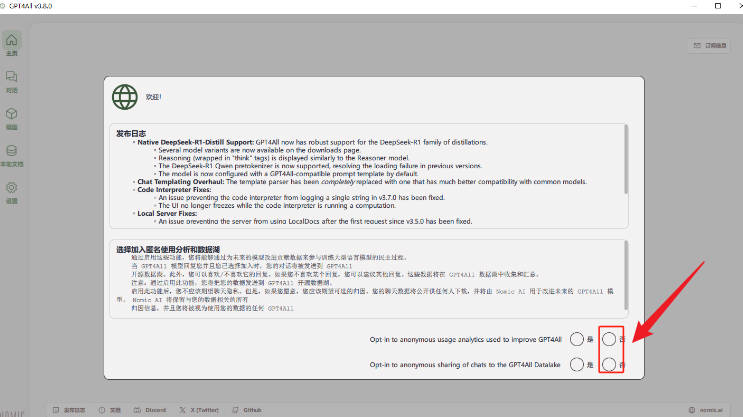Click 'Several model variants are now available' line
743x417 pixels.
pyautogui.click(x=259, y=150)
